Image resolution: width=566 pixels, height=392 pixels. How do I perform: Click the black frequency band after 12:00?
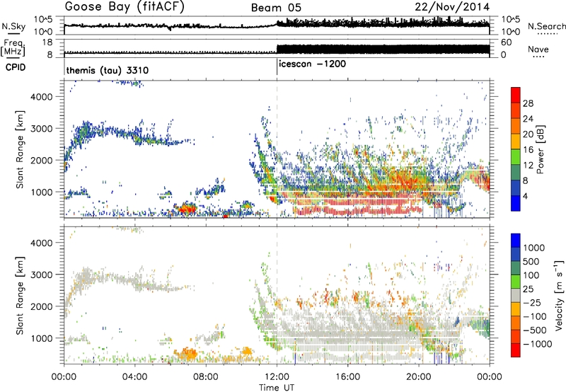tap(383, 49)
